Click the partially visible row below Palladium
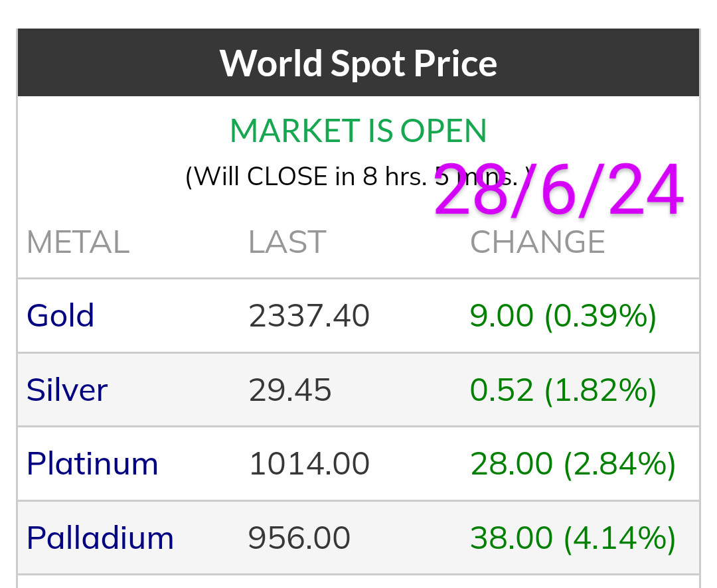 358,581
